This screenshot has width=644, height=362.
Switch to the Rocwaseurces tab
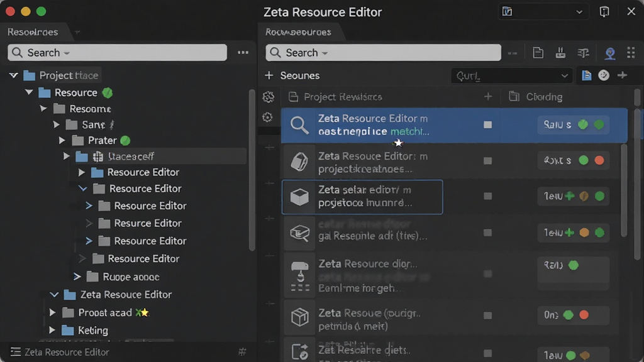pyautogui.click(x=298, y=32)
